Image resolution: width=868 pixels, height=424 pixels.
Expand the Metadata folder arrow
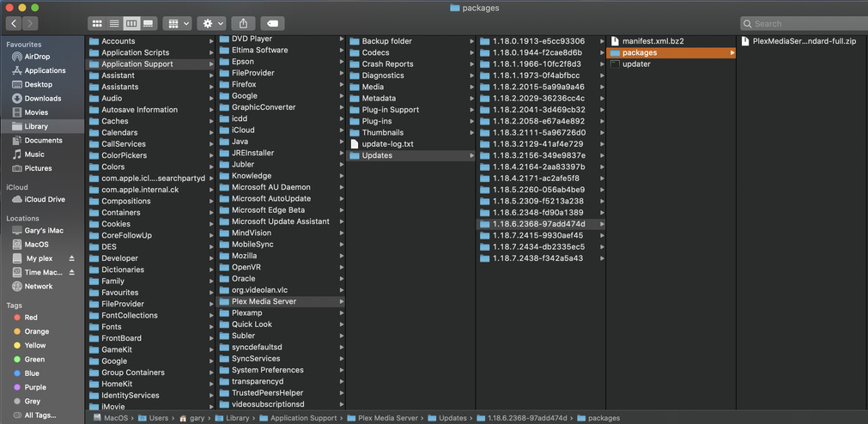[471, 98]
